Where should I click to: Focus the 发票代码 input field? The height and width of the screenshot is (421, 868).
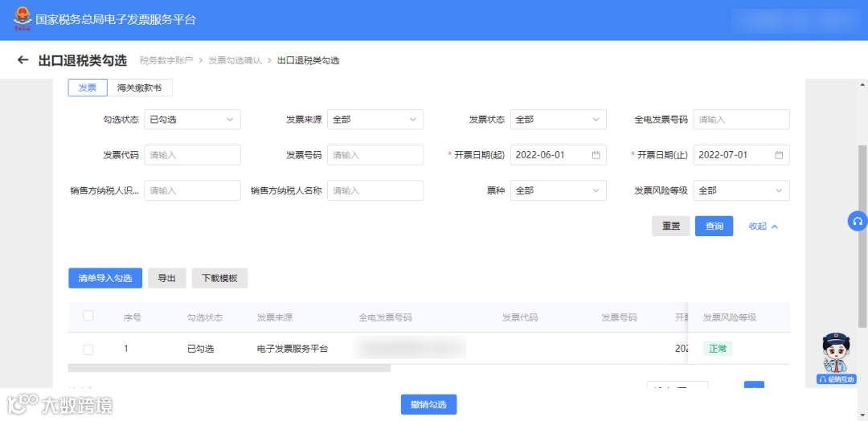click(192, 155)
